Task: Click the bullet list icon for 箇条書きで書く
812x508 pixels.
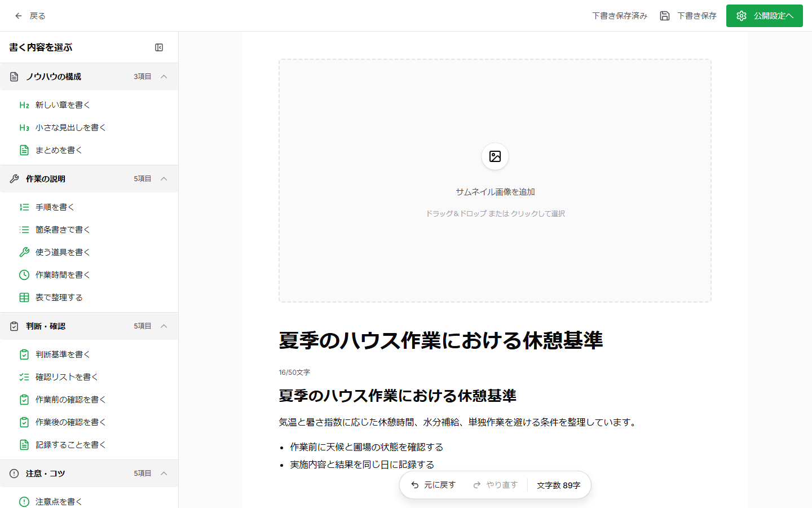Action: click(x=24, y=230)
